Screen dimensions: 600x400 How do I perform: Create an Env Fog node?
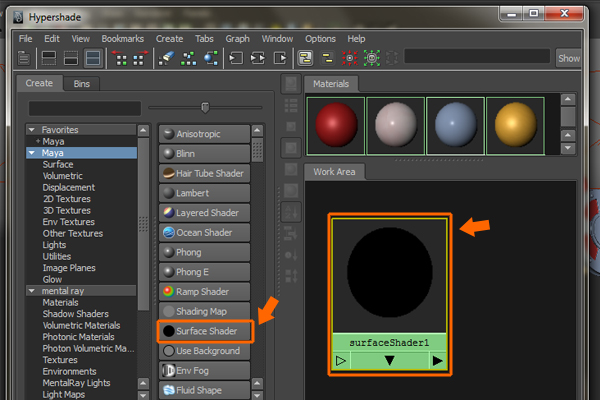point(205,371)
